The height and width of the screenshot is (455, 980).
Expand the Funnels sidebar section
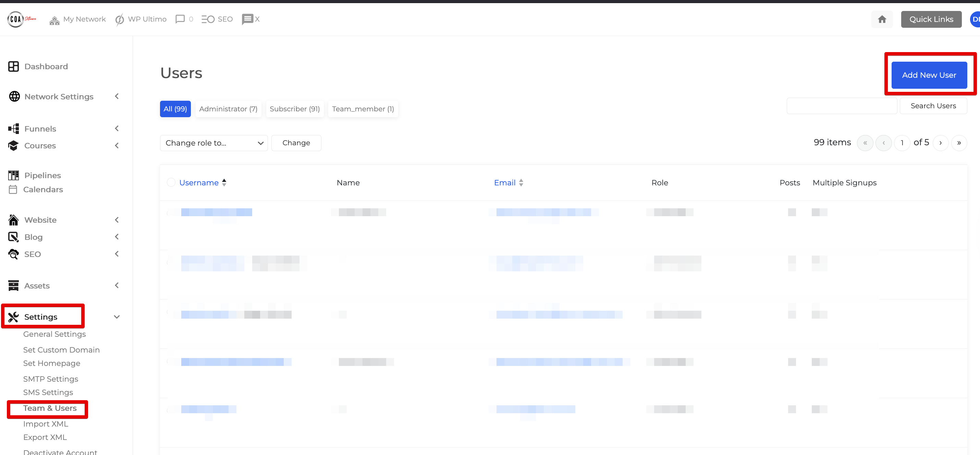[x=117, y=128]
